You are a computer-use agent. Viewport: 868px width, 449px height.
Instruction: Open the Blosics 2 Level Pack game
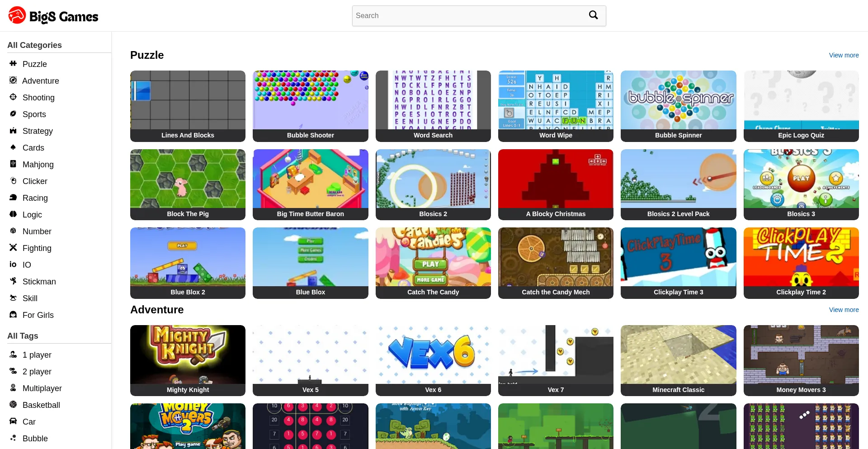click(x=678, y=184)
